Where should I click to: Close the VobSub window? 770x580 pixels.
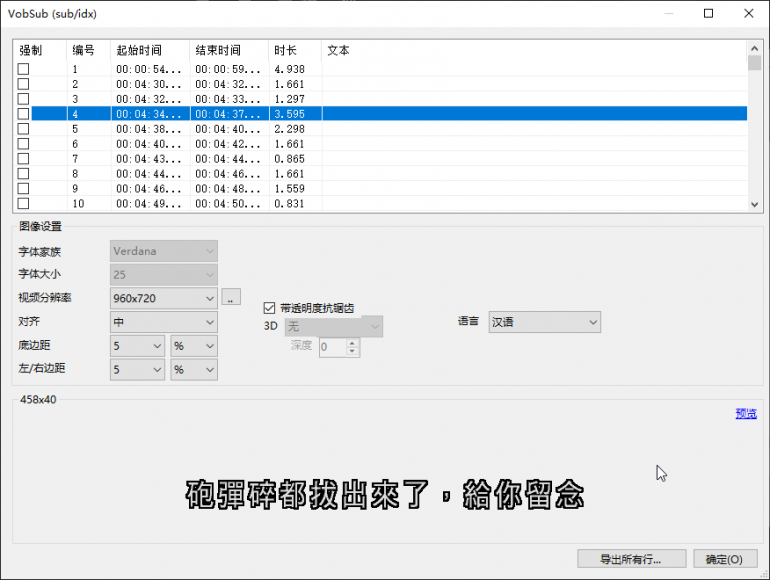(x=748, y=13)
